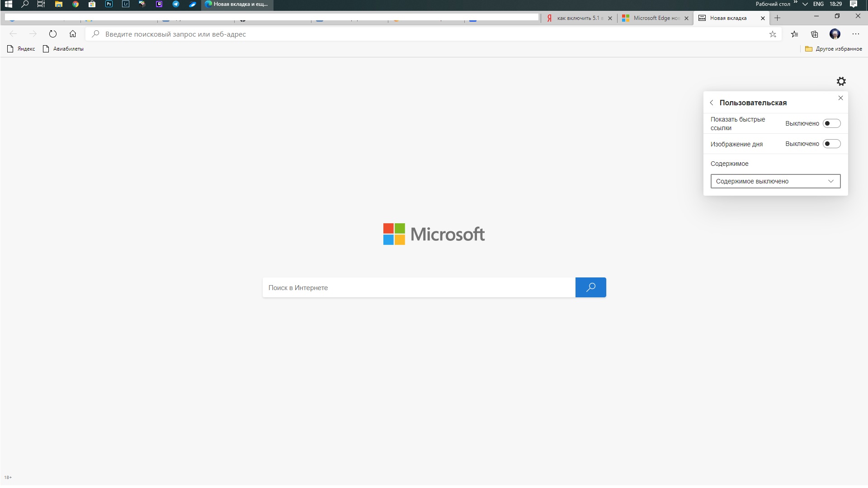Switch to Edge window in taskbar
Viewport: 868px width, 488px height.
click(237, 4)
